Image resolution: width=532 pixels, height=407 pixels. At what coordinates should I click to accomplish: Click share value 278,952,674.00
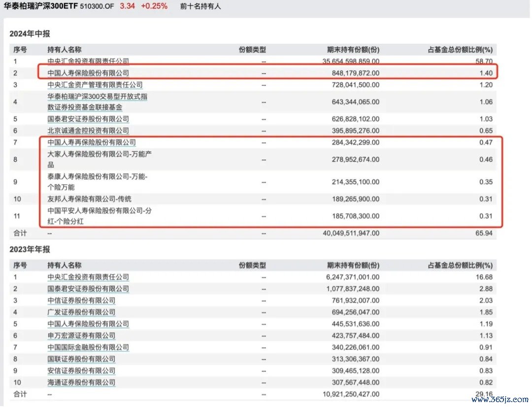click(x=356, y=160)
